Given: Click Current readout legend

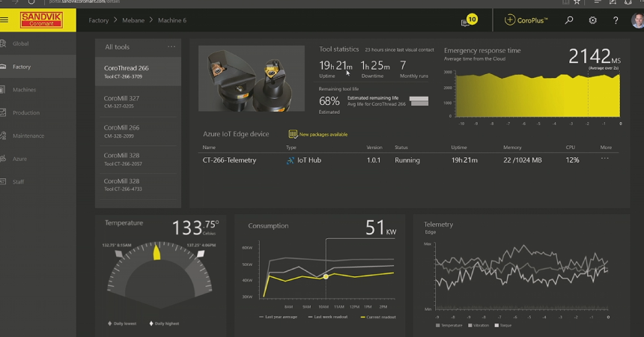Looking at the screenshot, I should coord(378,317).
